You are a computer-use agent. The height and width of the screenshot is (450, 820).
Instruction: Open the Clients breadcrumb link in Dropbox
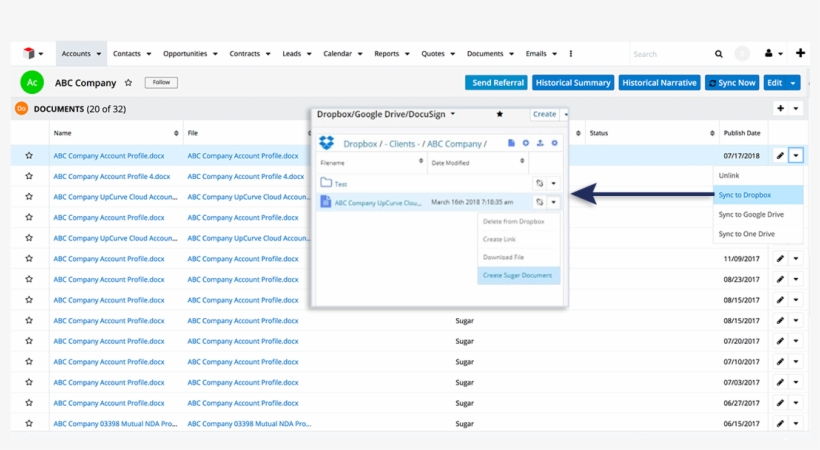(402, 143)
